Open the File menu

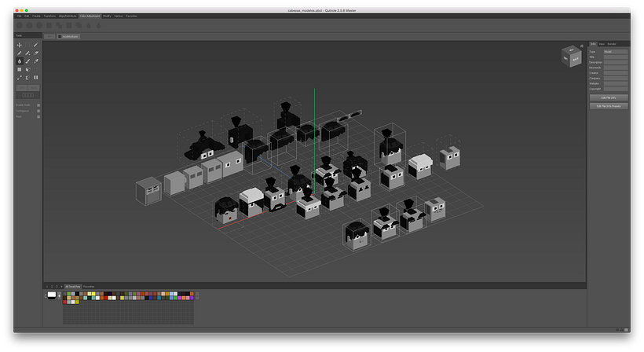(20, 16)
